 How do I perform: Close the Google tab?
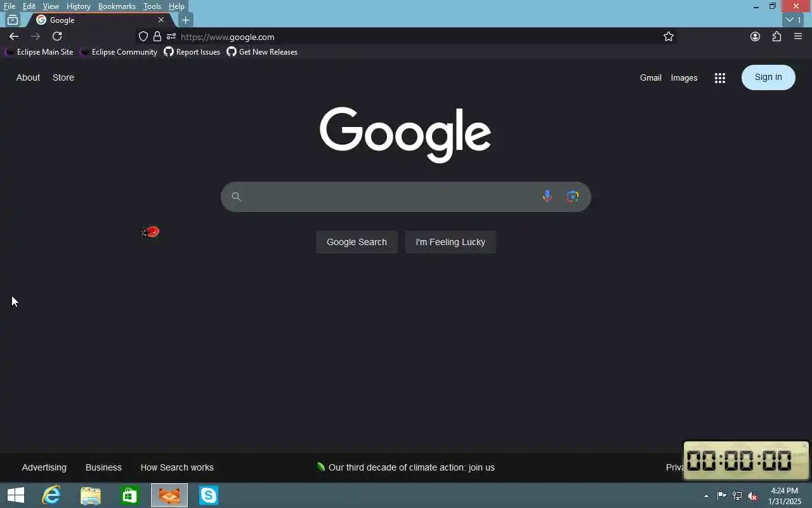161,20
